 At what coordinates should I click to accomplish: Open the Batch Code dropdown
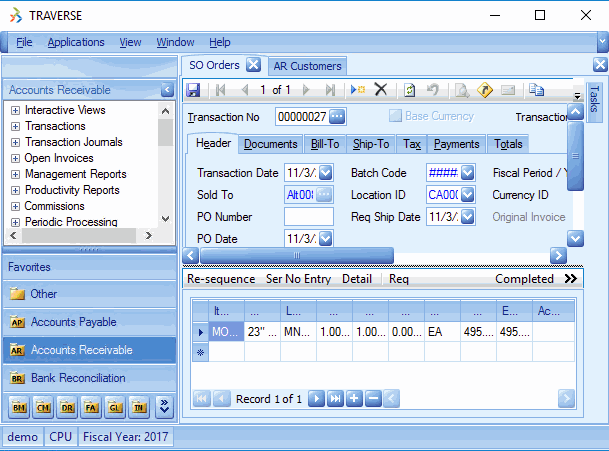point(468,172)
